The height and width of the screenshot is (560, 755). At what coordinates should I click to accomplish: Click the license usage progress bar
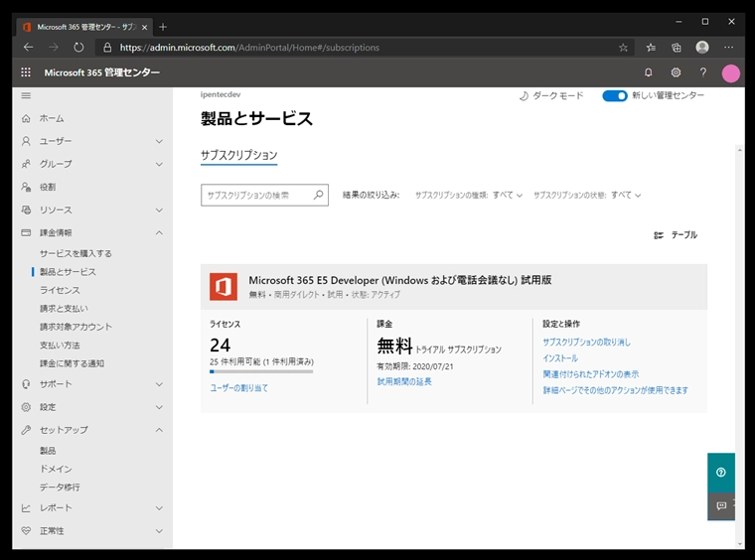point(261,371)
